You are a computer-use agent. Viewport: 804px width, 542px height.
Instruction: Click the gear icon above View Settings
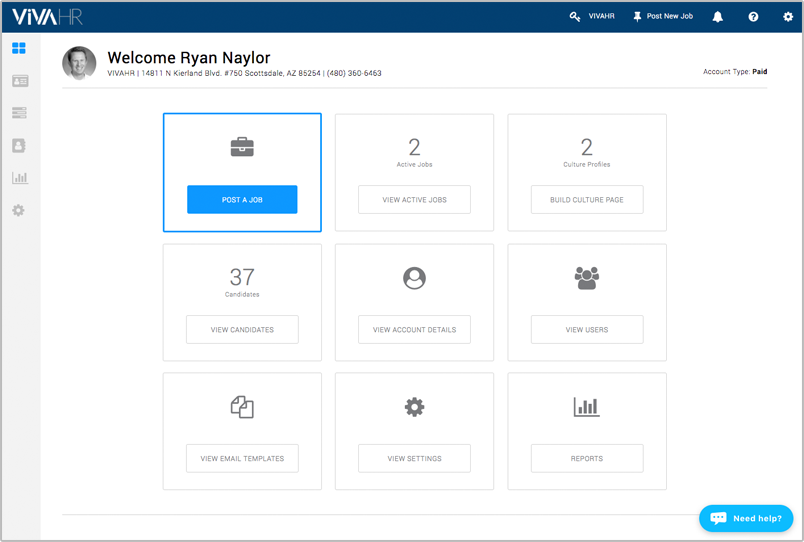[414, 407]
